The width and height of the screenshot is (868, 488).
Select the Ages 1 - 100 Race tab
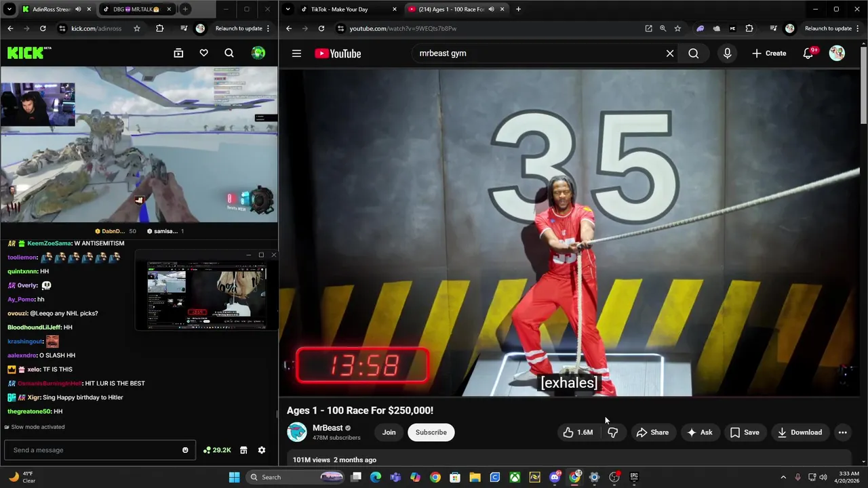click(x=456, y=9)
